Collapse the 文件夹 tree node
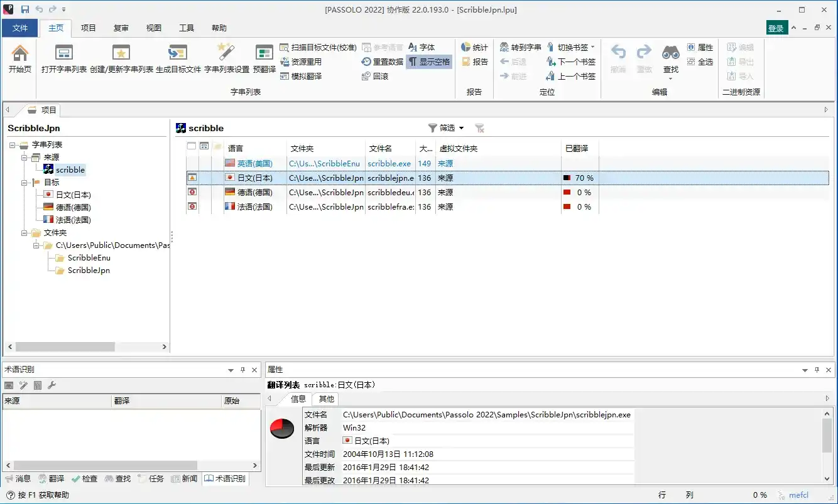Image resolution: width=838 pixels, height=504 pixels. coord(24,233)
